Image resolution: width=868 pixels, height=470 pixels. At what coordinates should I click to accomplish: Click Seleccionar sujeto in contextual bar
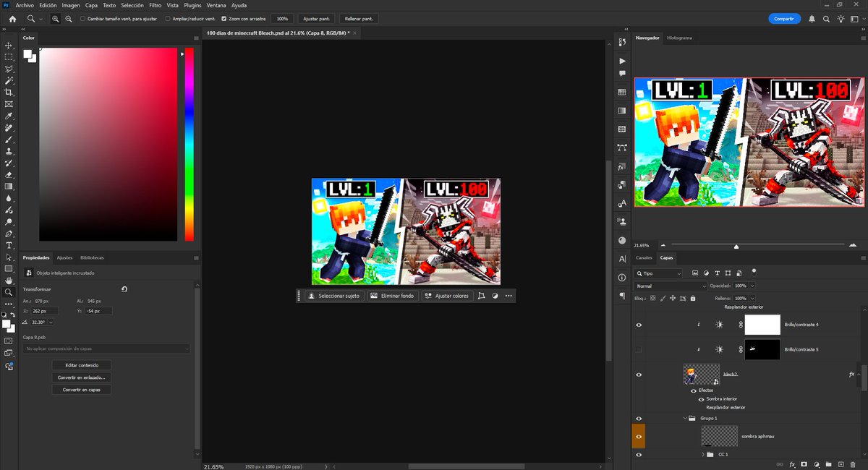(x=333, y=296)
